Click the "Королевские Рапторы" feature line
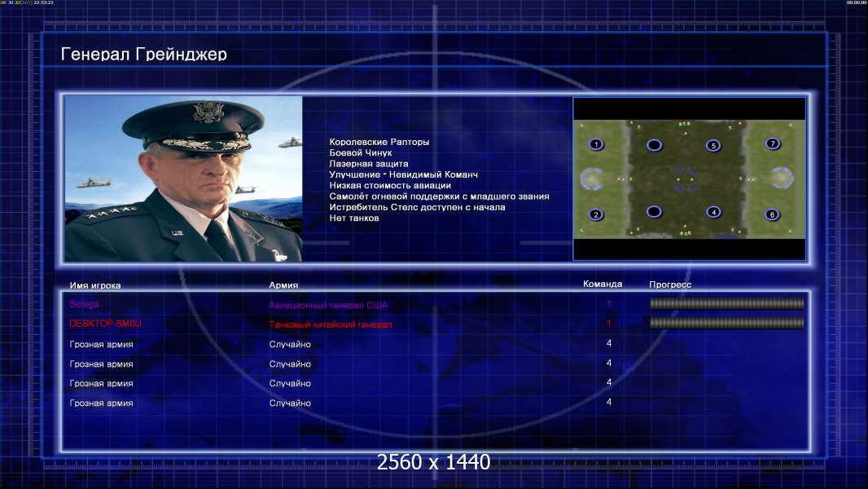Image resolution: width=868 pixels, height=489 pixels. point(379,142)
